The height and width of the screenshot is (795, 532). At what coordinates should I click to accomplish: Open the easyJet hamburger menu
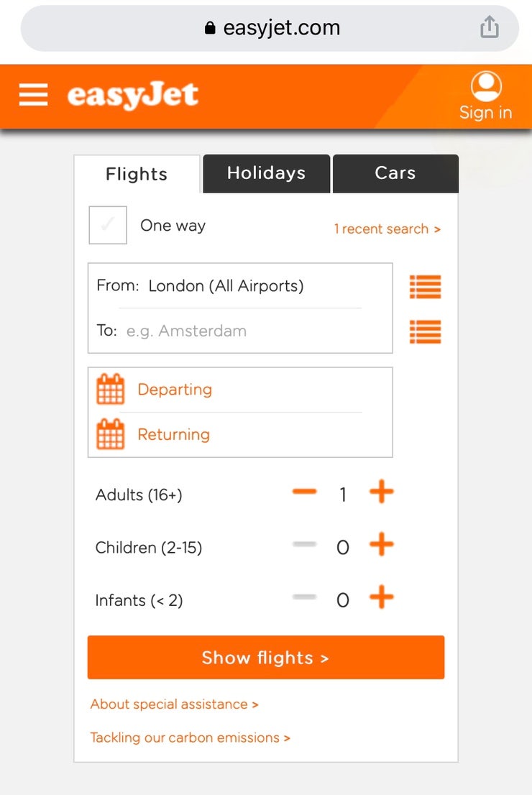pos(33,94)
